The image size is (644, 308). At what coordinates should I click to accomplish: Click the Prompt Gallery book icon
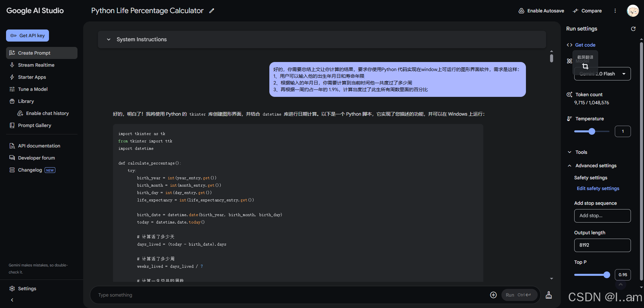12,125
